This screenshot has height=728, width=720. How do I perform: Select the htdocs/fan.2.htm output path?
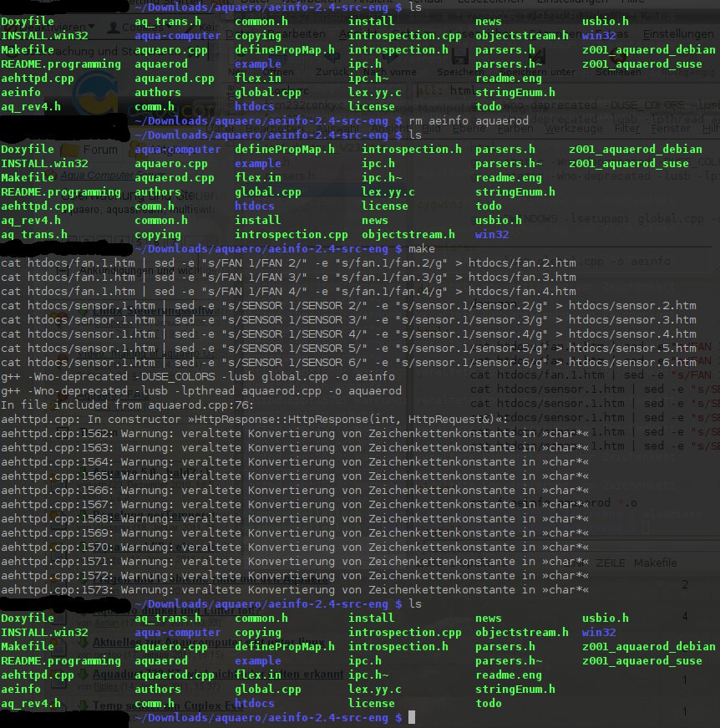(522, 263)
